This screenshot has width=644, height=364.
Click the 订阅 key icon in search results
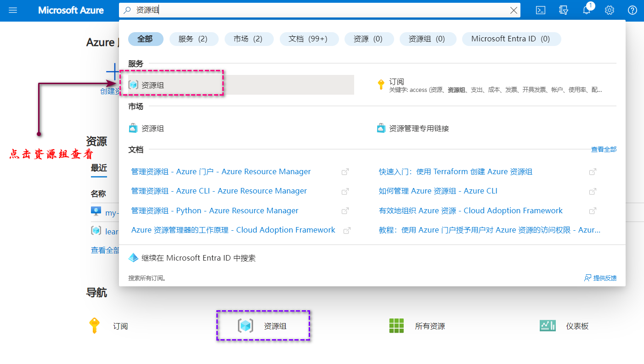coord(381,85)
